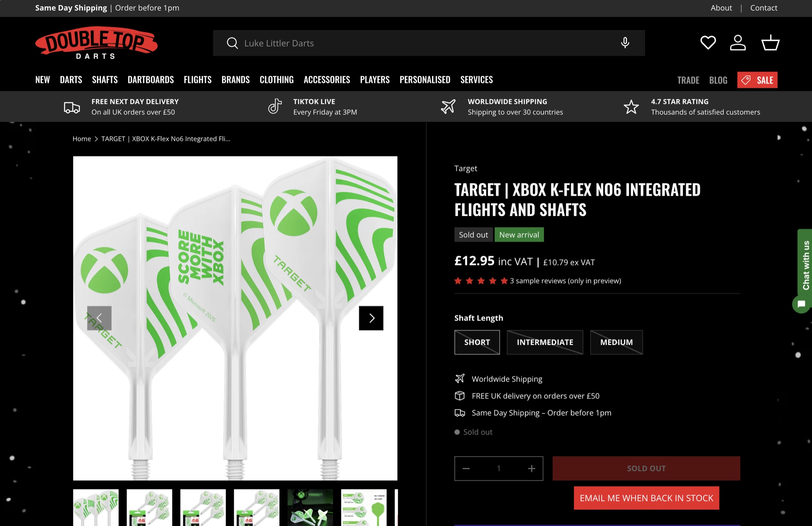Click Email Me When Back In Stock
The image size is (812, 526).
point(646,498)
